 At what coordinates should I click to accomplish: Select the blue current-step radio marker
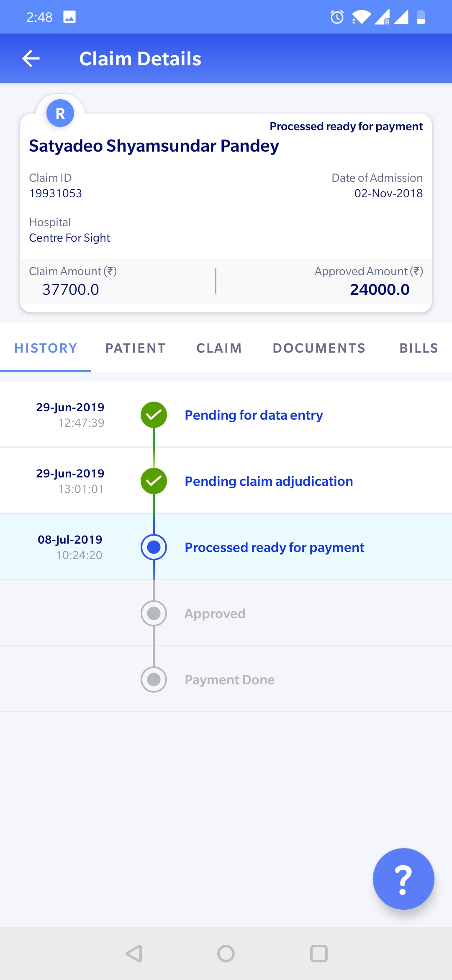154,547
